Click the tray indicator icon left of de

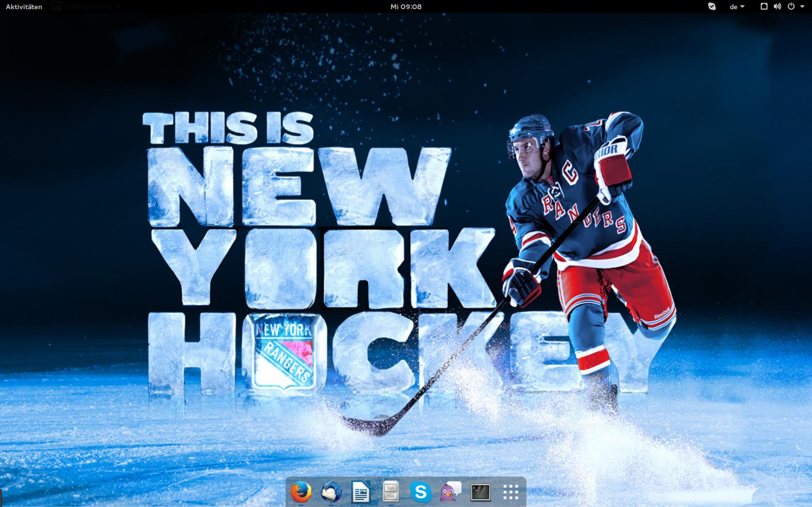click(x=712, y=7)
